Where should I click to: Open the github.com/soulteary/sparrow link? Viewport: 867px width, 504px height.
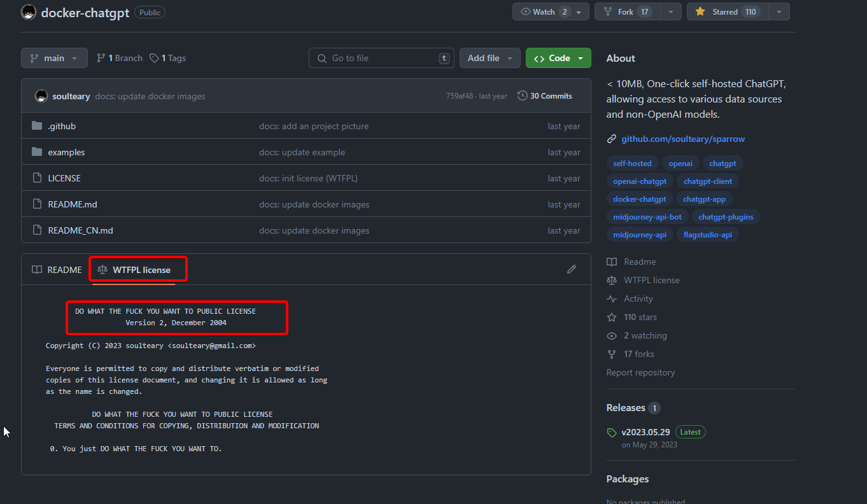[x=682, y=139]
